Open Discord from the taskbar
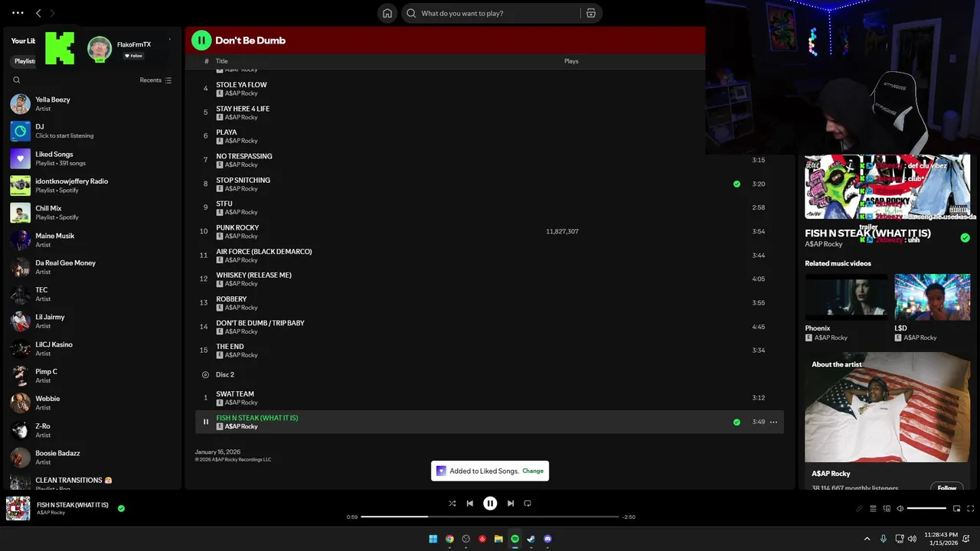Image resolution: width=980 pixels, height=551 pixels. click(x=547, y=539)
